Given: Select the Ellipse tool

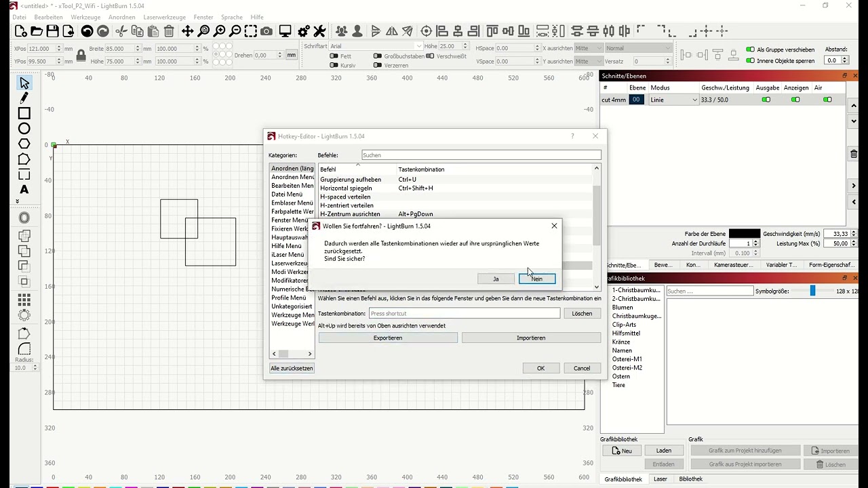Looking at the screenshot, I should tap(24, 128).
